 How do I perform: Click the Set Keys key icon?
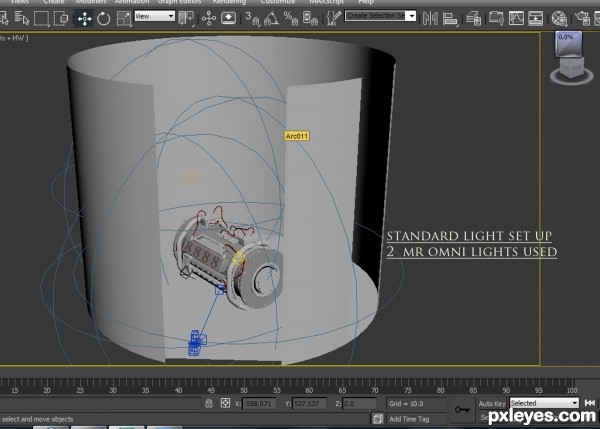point(462,410)
